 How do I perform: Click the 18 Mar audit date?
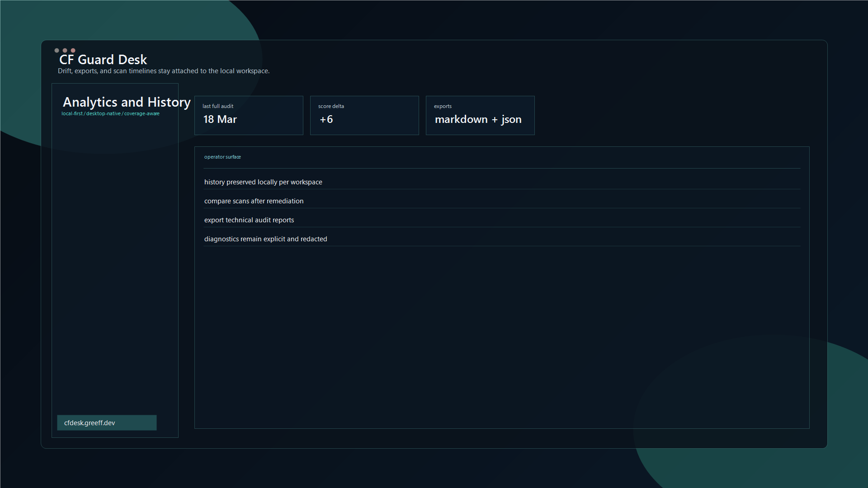[219, 119]
